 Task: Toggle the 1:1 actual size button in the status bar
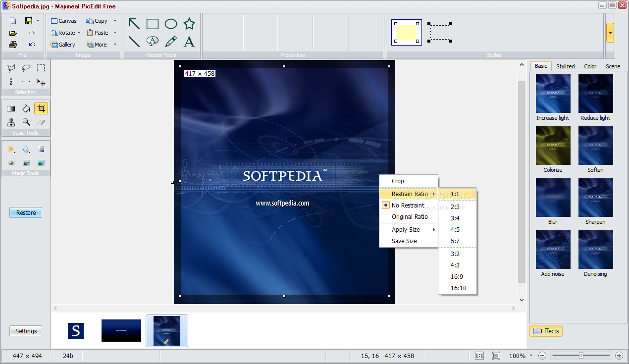pyautogui.click(x=479, y=356)
